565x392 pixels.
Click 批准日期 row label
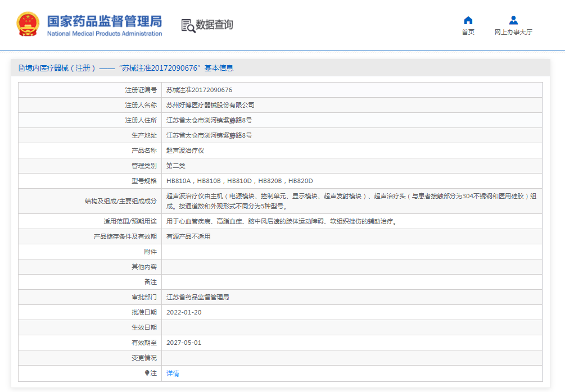[x=144, y=312]
